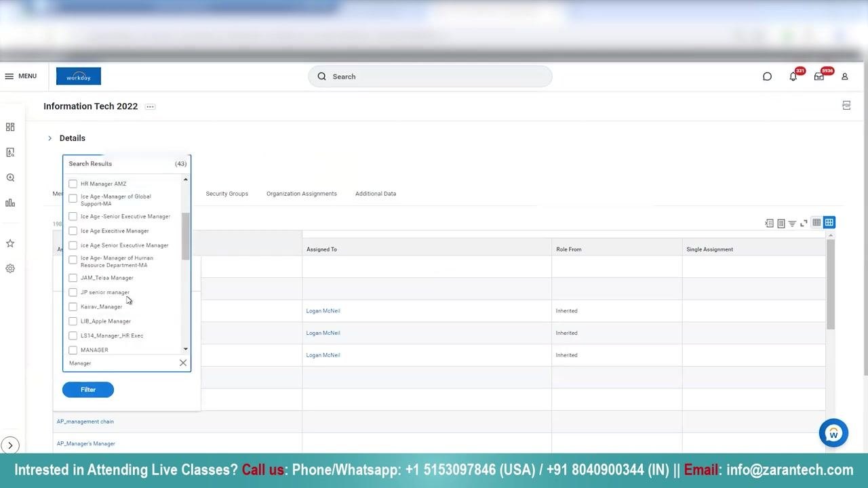Open favorites star icon in sidebar

coord(10,243)
